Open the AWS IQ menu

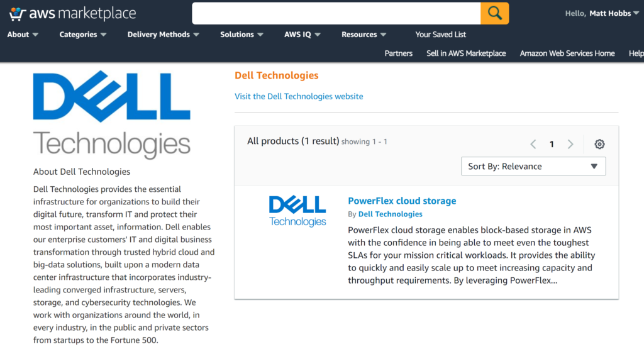(x=302, y=35)
